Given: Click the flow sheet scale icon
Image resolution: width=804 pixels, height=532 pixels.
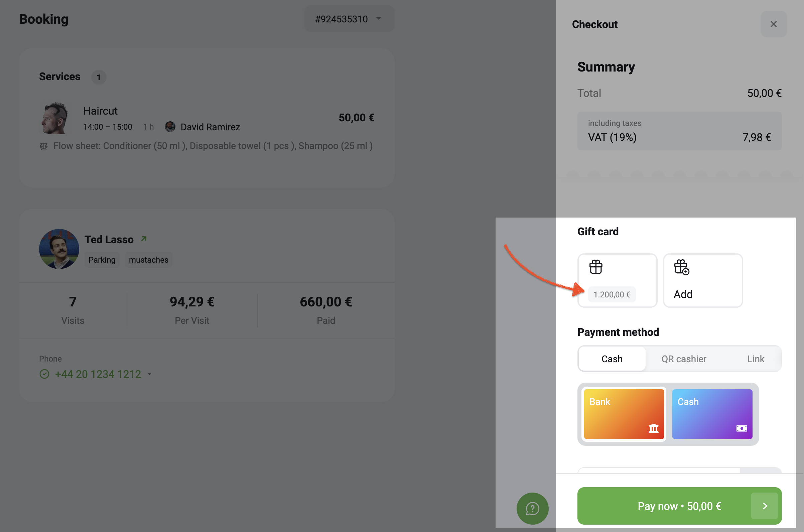Looking at the screenshot, I should click(x=44, y=146).
